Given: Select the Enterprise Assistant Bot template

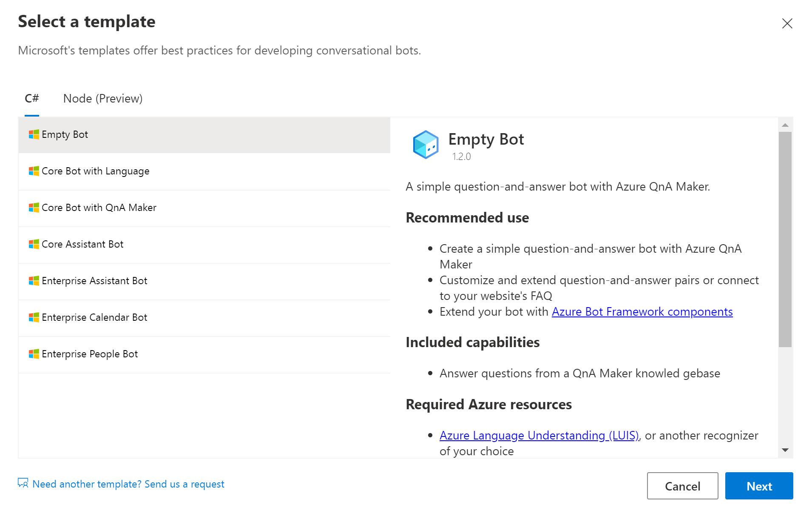Looking at the screenshot, I should tap(94, 281).
